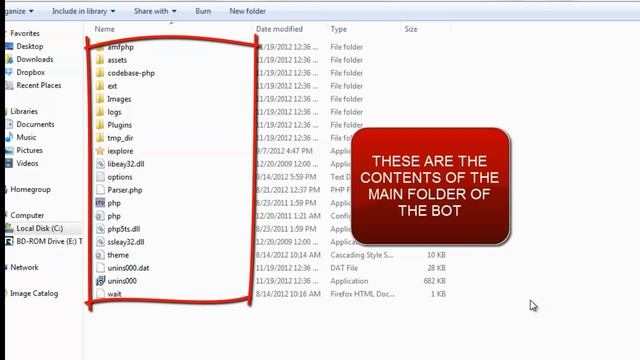The image size is (640, 360).
Task: Click the Local Disk (C:) drive icon
Action: pos(9,229)
